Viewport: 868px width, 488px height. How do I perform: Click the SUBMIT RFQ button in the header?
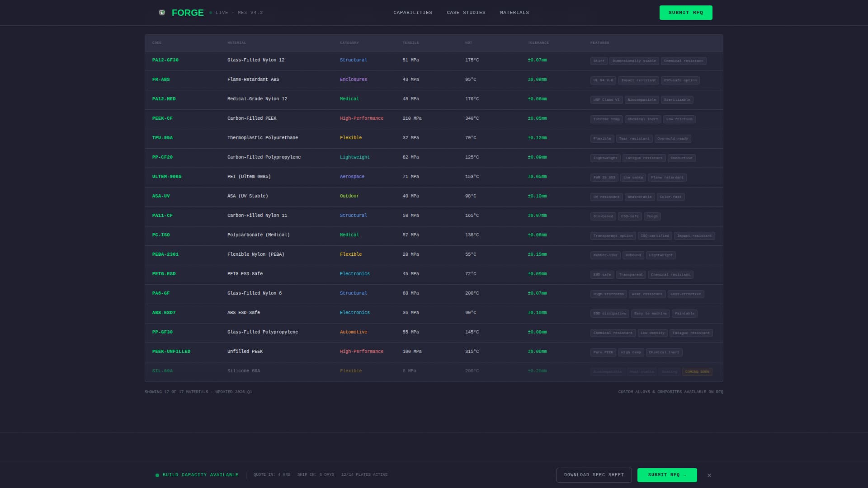coord(685,13)
